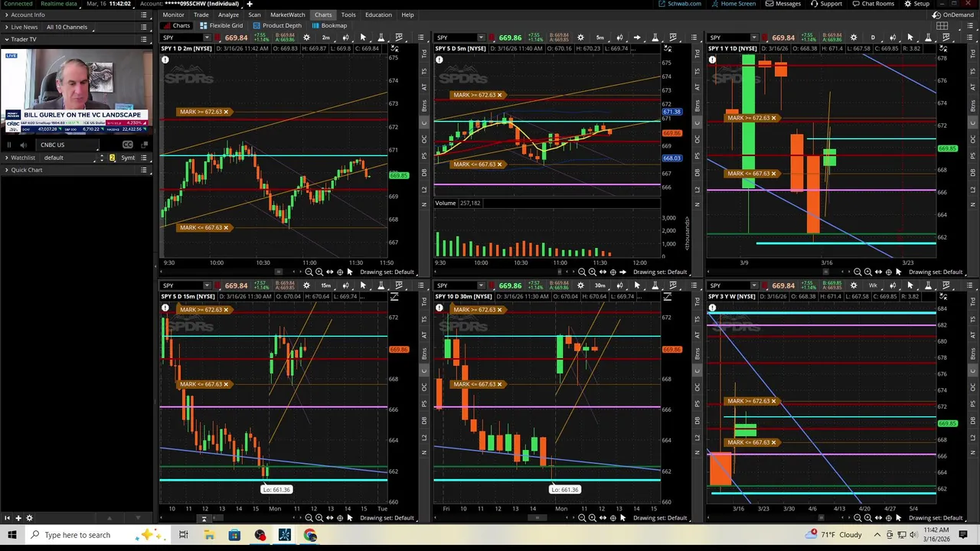Remove MARK <= 667.63 alert on 2m chart
This screenshot has width=980, height=551.
pyautogui.click(x=226, y=227)
